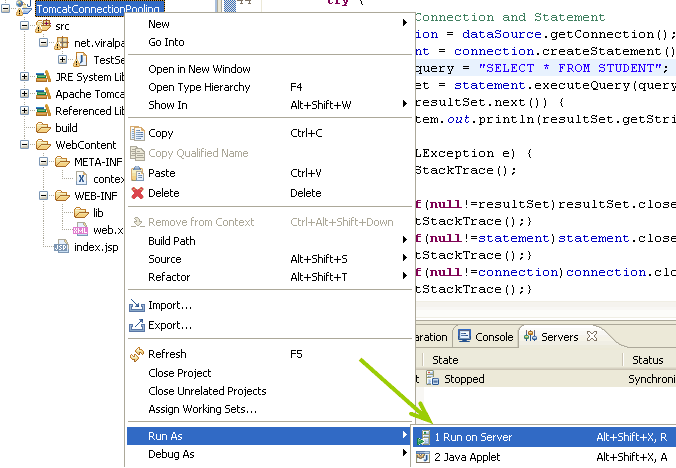
Task: Click the red Delete X icon
Action: click(137, 193)
